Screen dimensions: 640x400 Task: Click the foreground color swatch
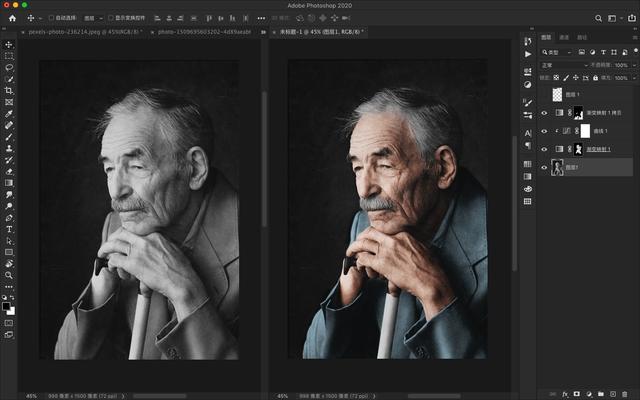coord(6,307)
